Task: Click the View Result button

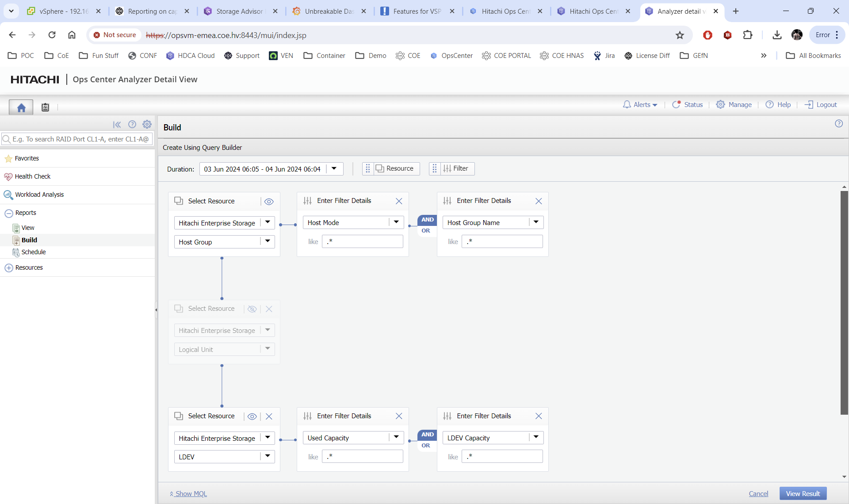Action: (803, 493)
